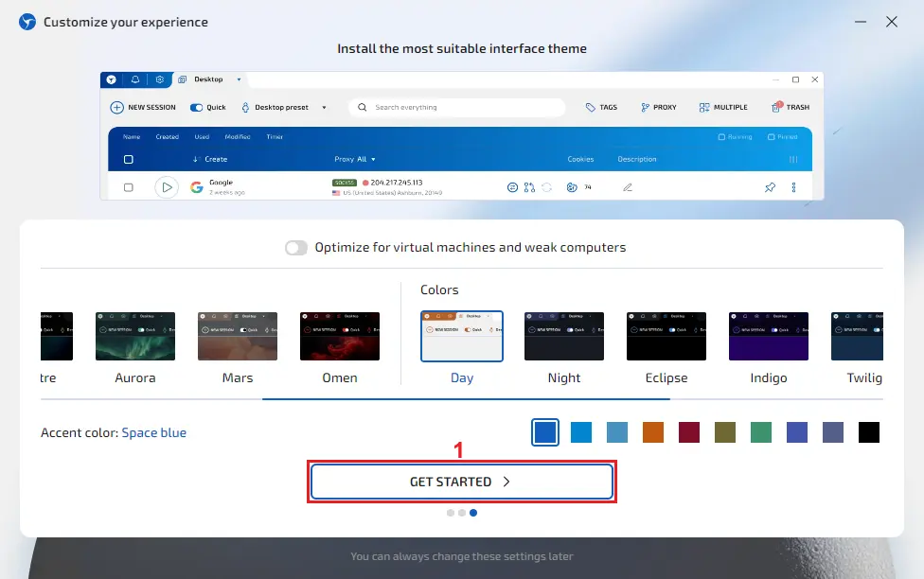
Task: Click the pin icon on the Google row
Action: coord(770,187)
